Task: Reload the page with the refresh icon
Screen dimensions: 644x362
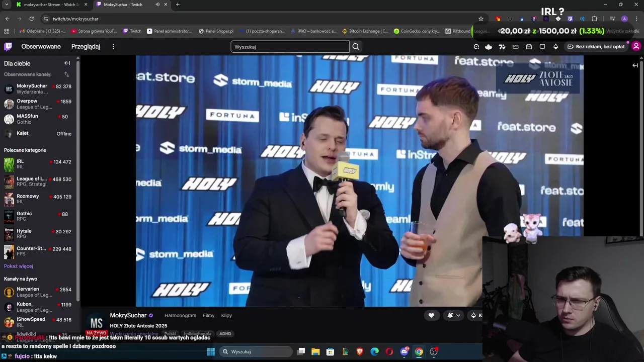Action: pyautogui.click(x=31, y=19)
